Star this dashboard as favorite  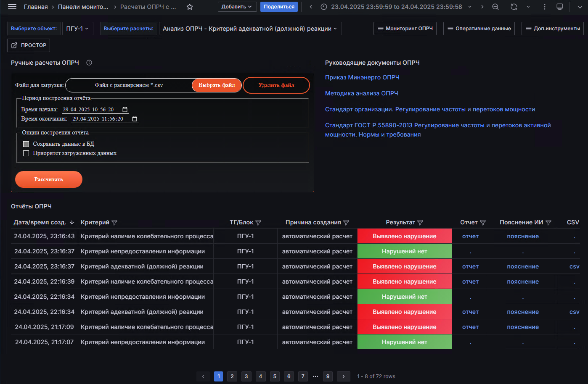coord(190,7)
